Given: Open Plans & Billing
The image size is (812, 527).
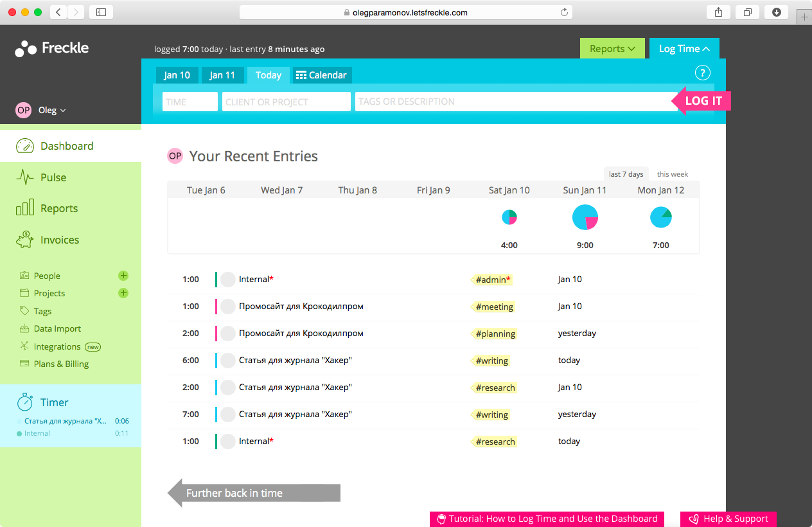Looking at the screenshot, I should pyautogui.click(x=61, y=364).
